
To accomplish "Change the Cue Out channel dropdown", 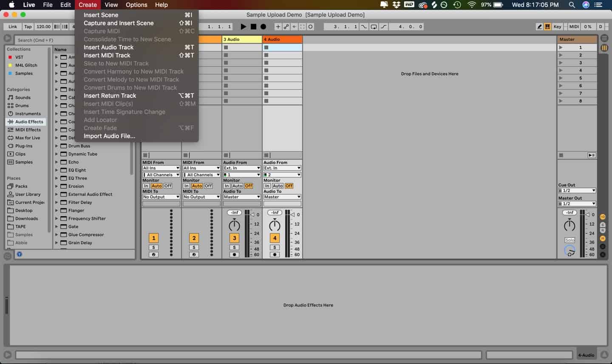I will pyautogui.click(x=577, y=190).
